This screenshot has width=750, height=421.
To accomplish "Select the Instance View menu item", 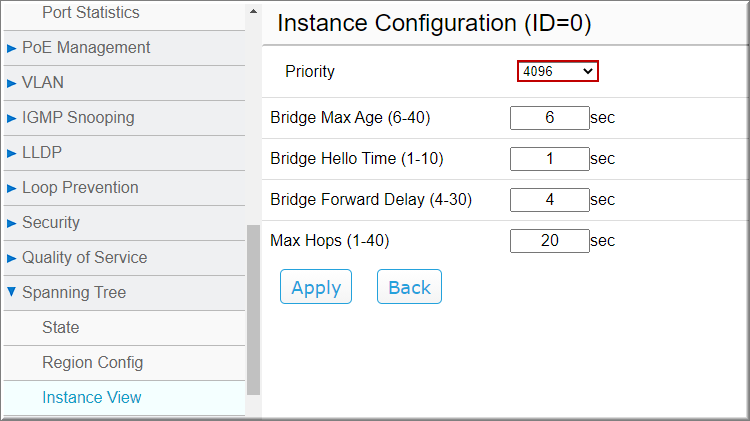I will coord(91,397).
